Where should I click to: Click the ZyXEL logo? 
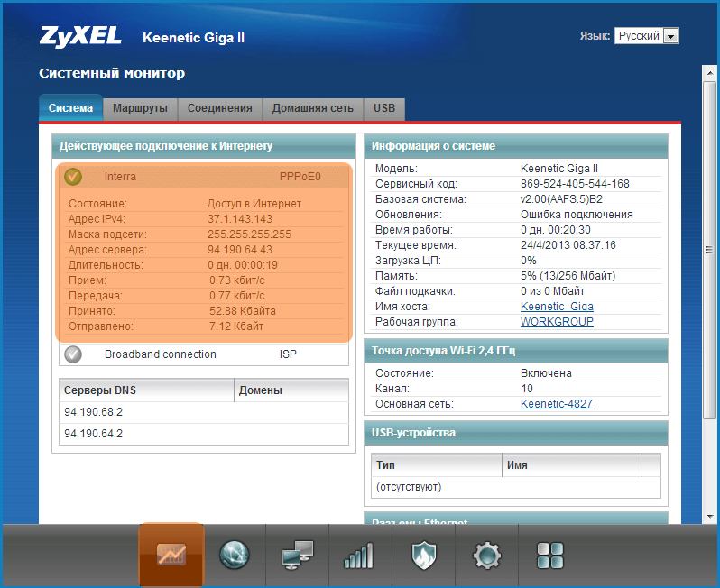[81, 37]
